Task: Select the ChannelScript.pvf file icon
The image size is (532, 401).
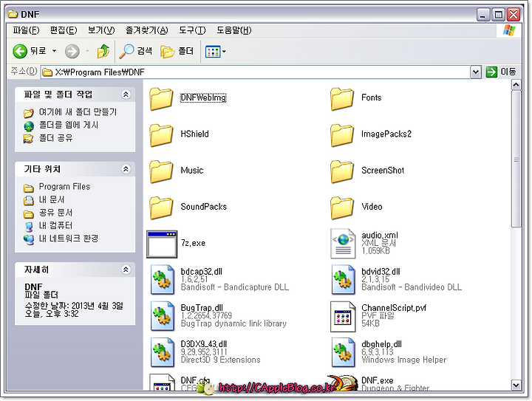Action: 343,317
